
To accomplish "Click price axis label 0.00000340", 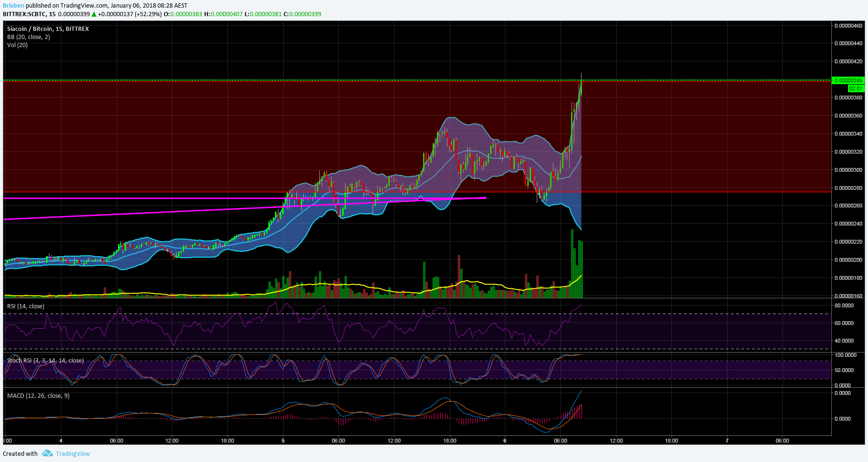I will pos(848,134).
